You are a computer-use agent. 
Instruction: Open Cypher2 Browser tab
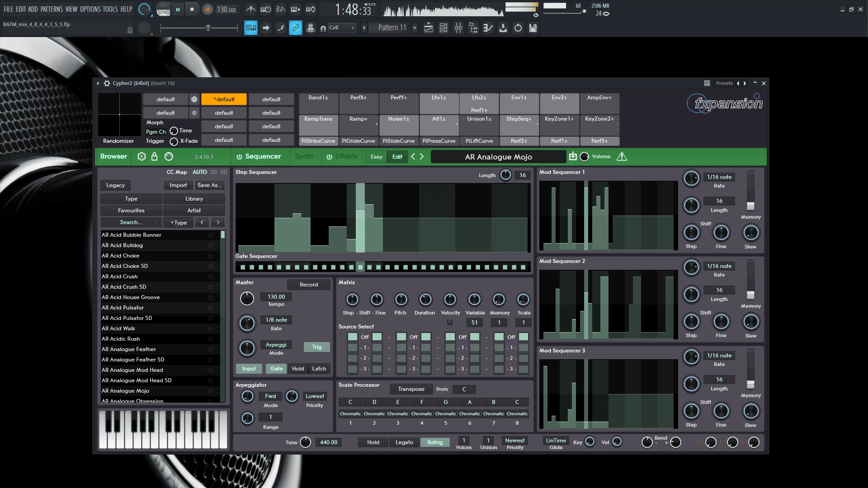tap(113, 156)
